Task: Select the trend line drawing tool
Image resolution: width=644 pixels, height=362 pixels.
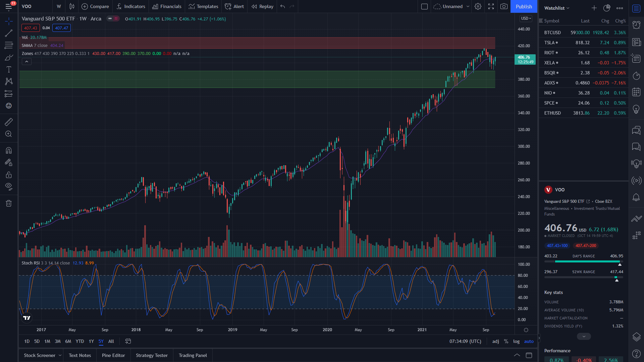Action: coord(9,33)
